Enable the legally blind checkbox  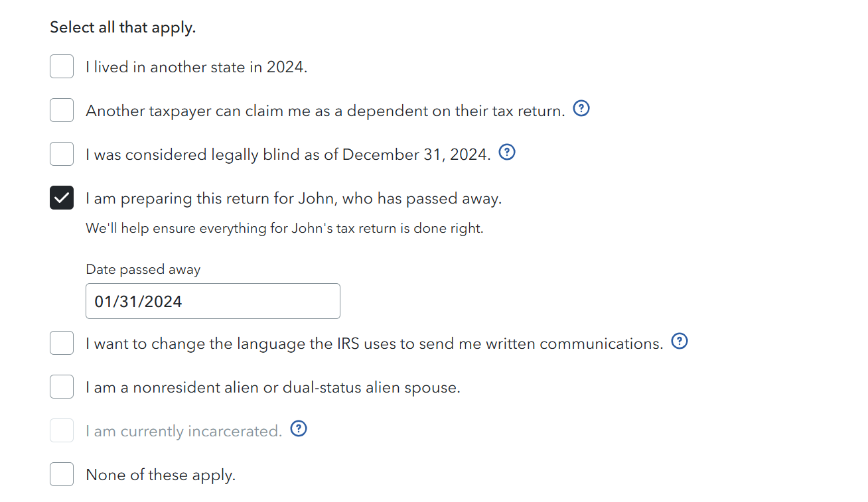[x=62, y=154]
